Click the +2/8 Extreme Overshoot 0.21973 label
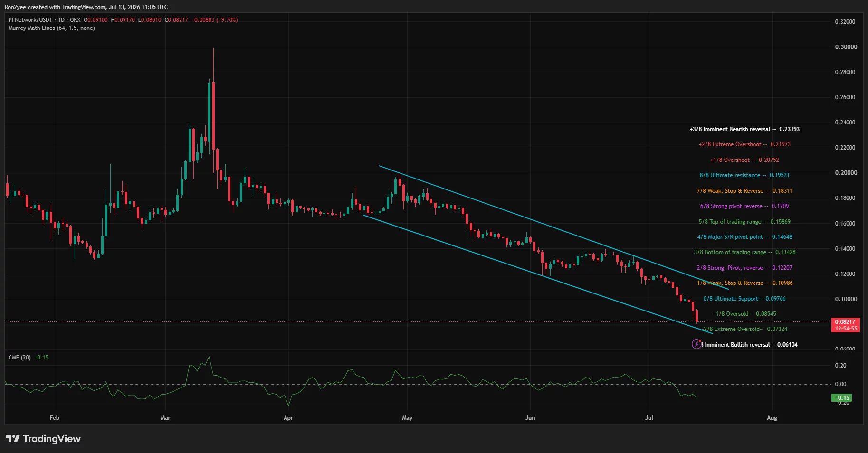Screen dimensions: 868x453 (x=744, y=144)
